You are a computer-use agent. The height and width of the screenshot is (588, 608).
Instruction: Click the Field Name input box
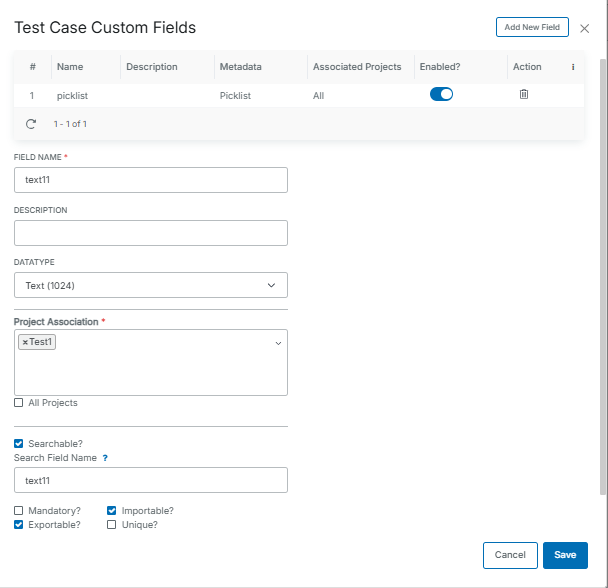[151, 180]
